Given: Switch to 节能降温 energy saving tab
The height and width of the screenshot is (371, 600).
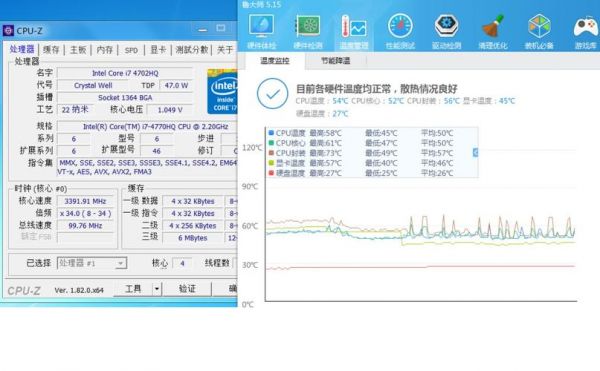Looking at the screenshot, I should coord(336,60).
